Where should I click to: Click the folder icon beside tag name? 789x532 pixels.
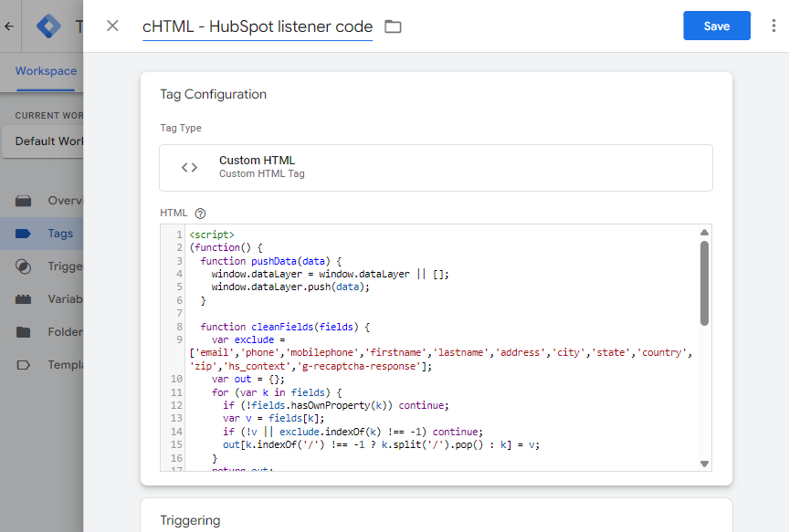[393, 26]
